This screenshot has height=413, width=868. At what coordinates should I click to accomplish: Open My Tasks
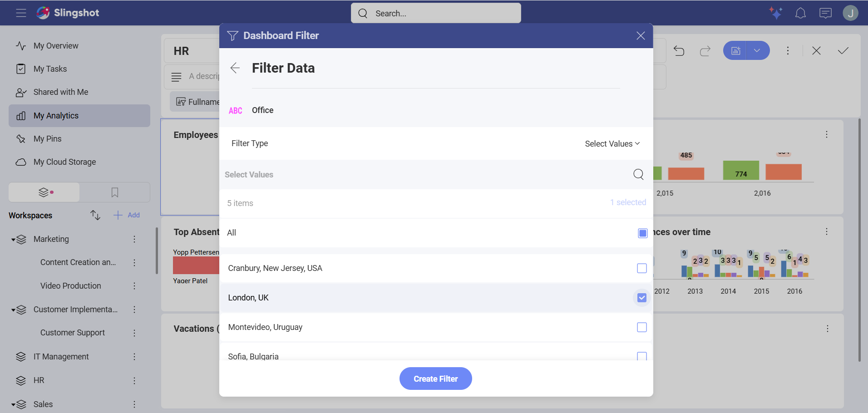click(x=79, y=69)
